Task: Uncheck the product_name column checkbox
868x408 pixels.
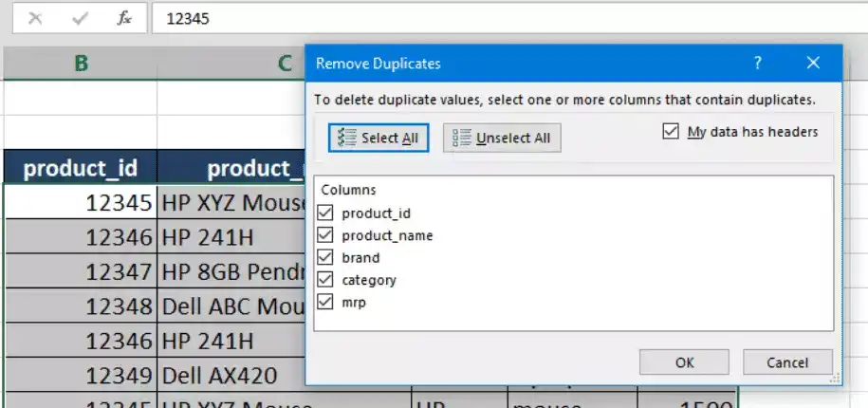Action: point(327,235)
